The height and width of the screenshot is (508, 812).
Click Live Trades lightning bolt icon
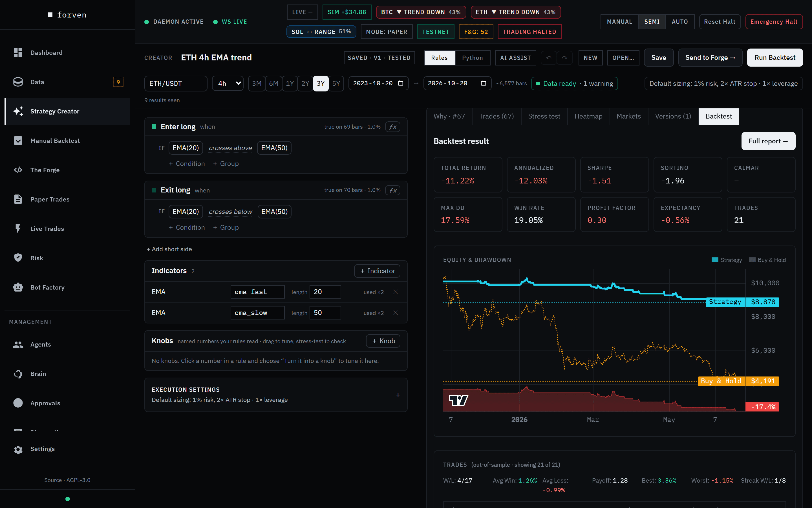coord(18,229)
